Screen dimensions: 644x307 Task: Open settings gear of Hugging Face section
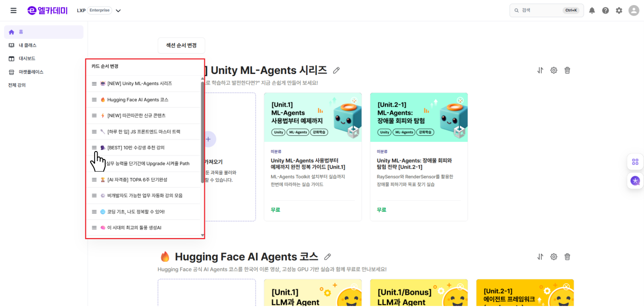coord(553,257)
